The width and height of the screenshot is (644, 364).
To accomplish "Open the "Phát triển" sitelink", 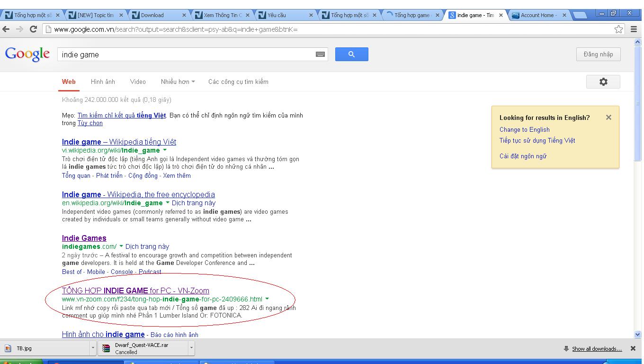I will (109, 175).
